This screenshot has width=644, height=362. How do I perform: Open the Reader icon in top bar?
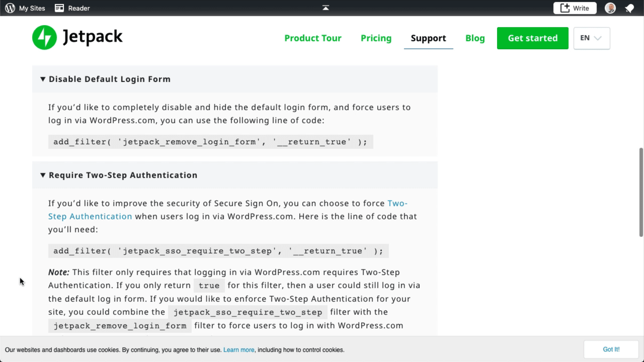(x=59, y=8)
